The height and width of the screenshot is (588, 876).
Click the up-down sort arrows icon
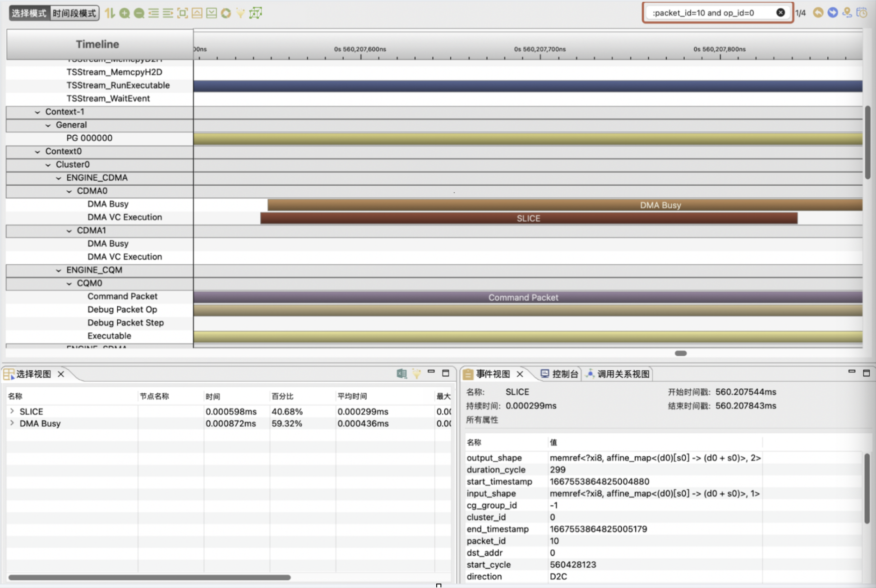coord(110,13)
